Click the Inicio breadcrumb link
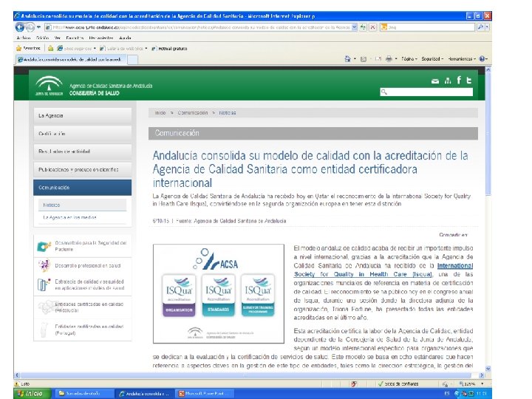Image resolution: width=532 pixels, height=399 pixels. click(160, 112)
